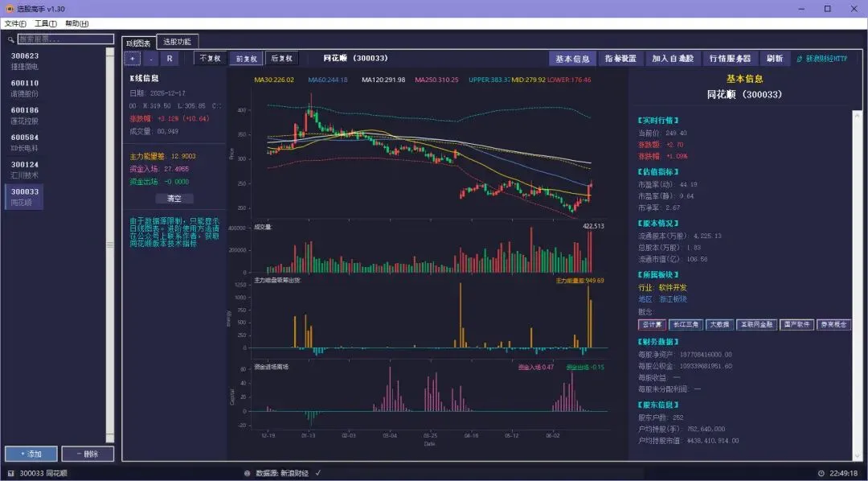Click the 刷新 refresh button
The width and height of the screenshot is (868, 481).
[x=775, y=58]
